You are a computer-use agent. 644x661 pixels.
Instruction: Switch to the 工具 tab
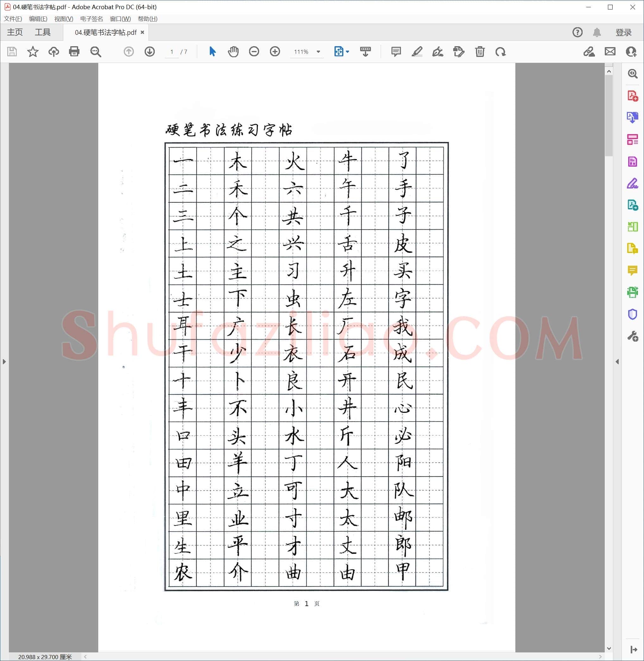point(43,32)
